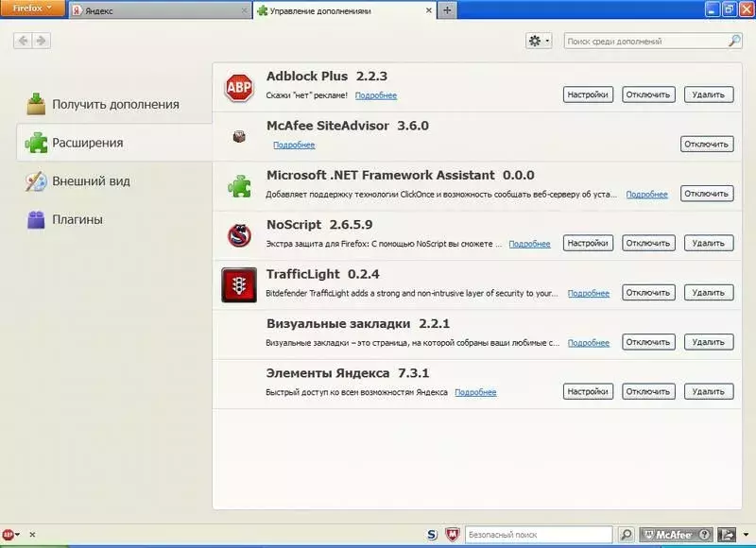
Task: Go back with the left arrow button
Action: tap(23, 41)
